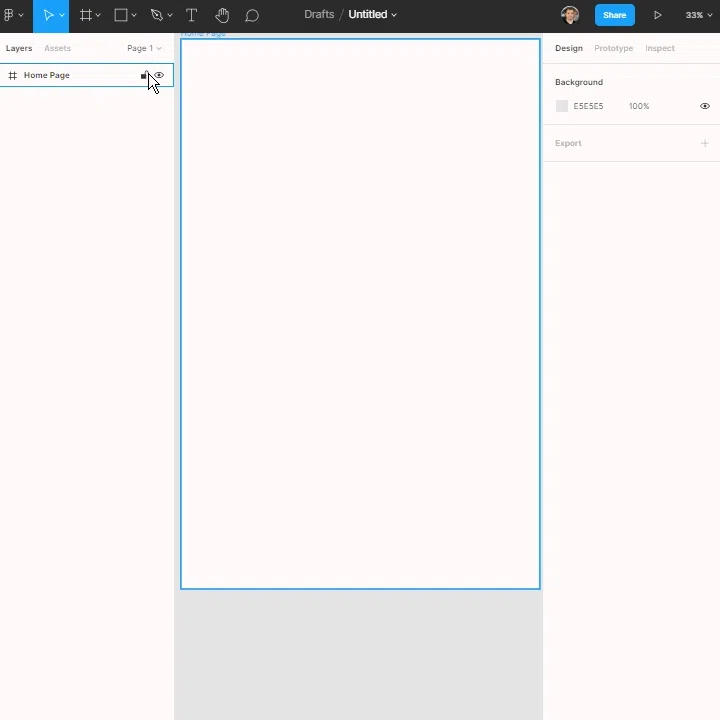Image resolution: width=720 pixels, height=720 pixels.
Task: Click the Home Page frame on canvas
Action: (360, 314)
